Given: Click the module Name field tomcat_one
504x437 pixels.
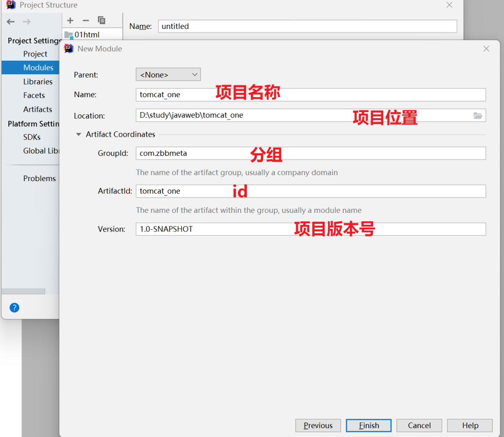Looking at the screenshot, I should coord(310,95).
